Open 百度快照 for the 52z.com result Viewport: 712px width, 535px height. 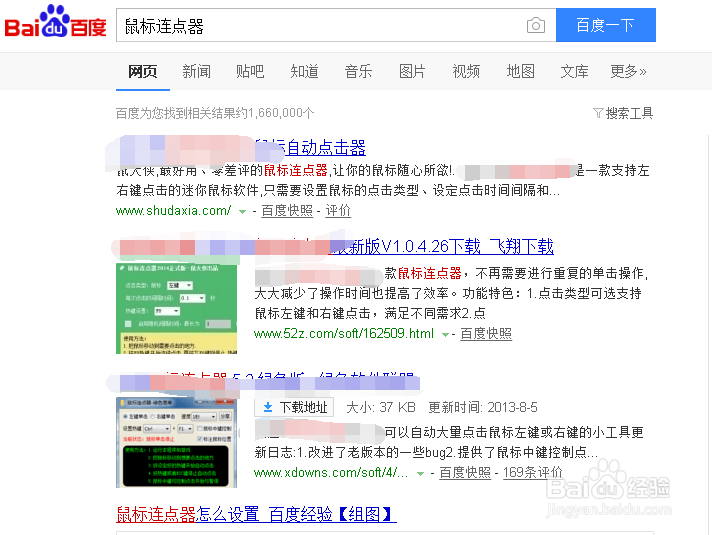(x=486, y=334)
